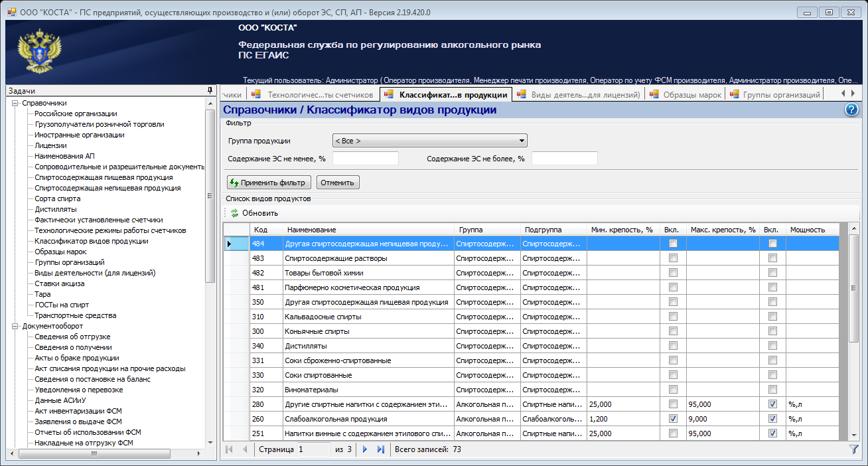The height and width of the screenshot is (466, 868).
Task: Pin the Задачи panel with pushpin icon
Action: [x=210, y=90]
